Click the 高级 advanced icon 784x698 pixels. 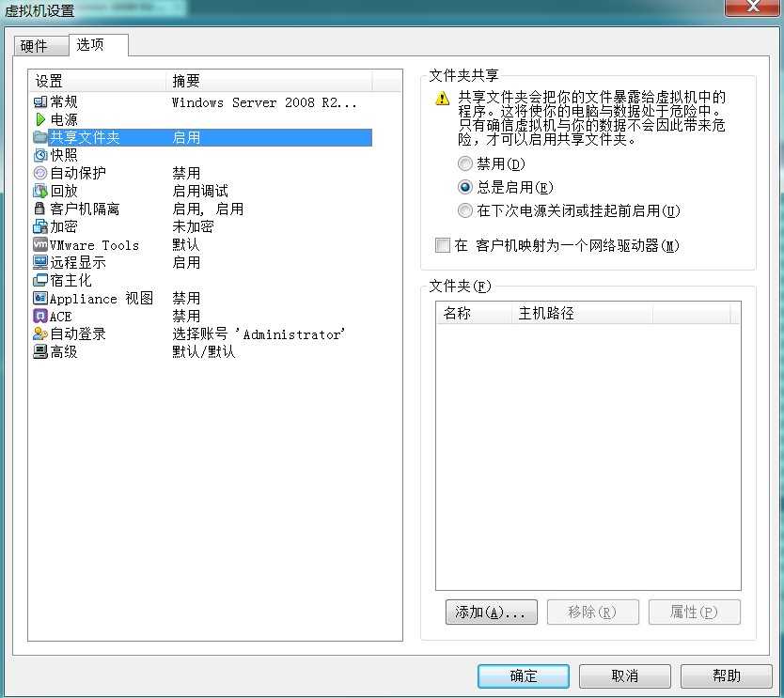[40, 351]
